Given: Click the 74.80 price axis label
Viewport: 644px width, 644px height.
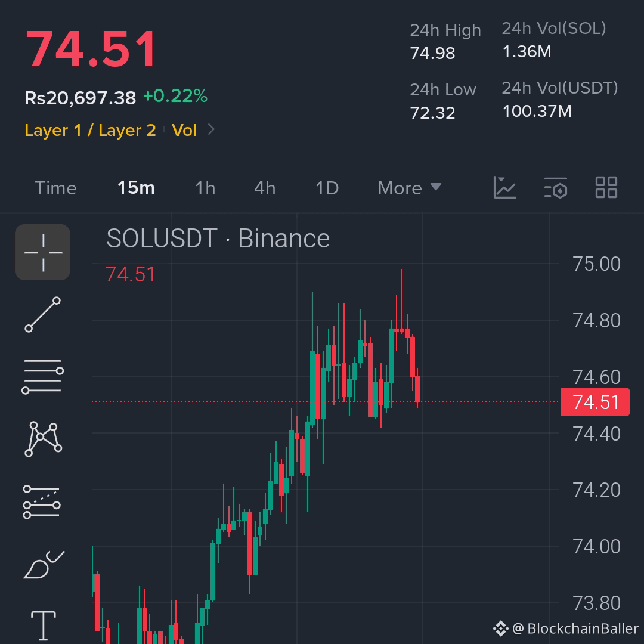Looking at the screenshot, I should pyautogui.click(x=596, y=321).
